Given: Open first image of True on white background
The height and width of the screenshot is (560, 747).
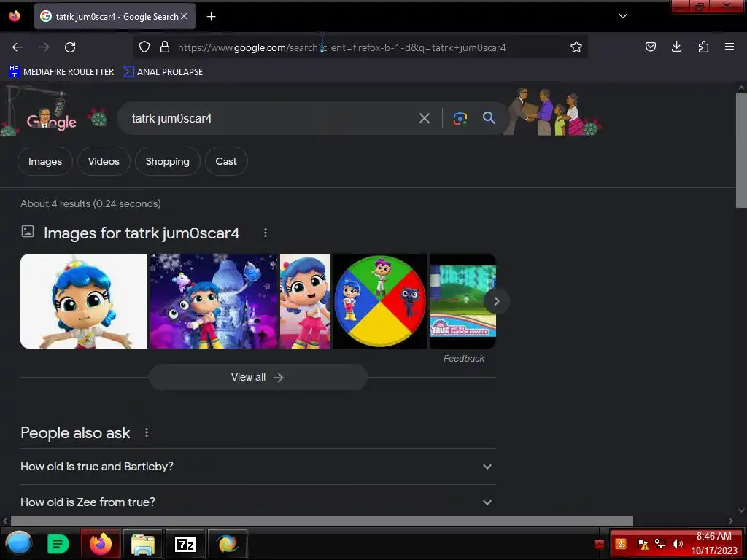Looking at the screenshot, I should point(84,301).
